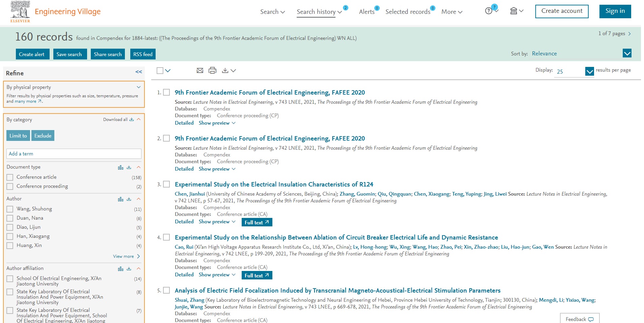Download Author affiliation facet data
The image size is (644, 323).
click(x=129, y=269)
